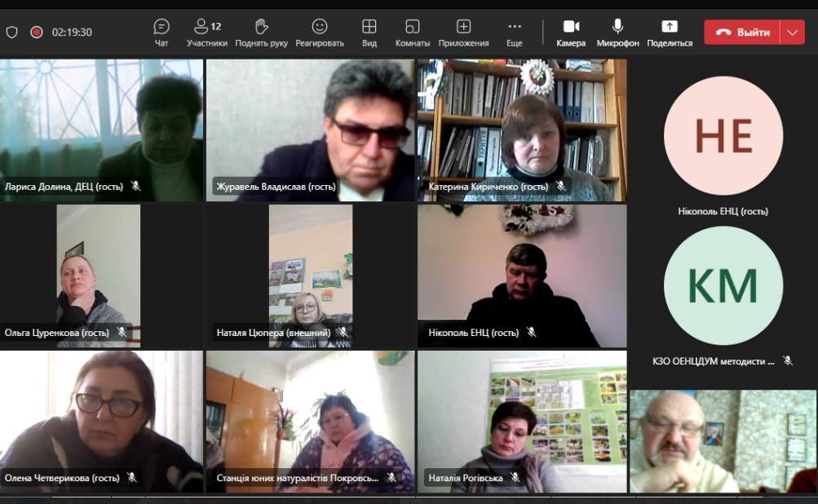Leave the meeting with Выйти
Image resolution: width=818 pixels, height=504 pixels.
[742, 32]
